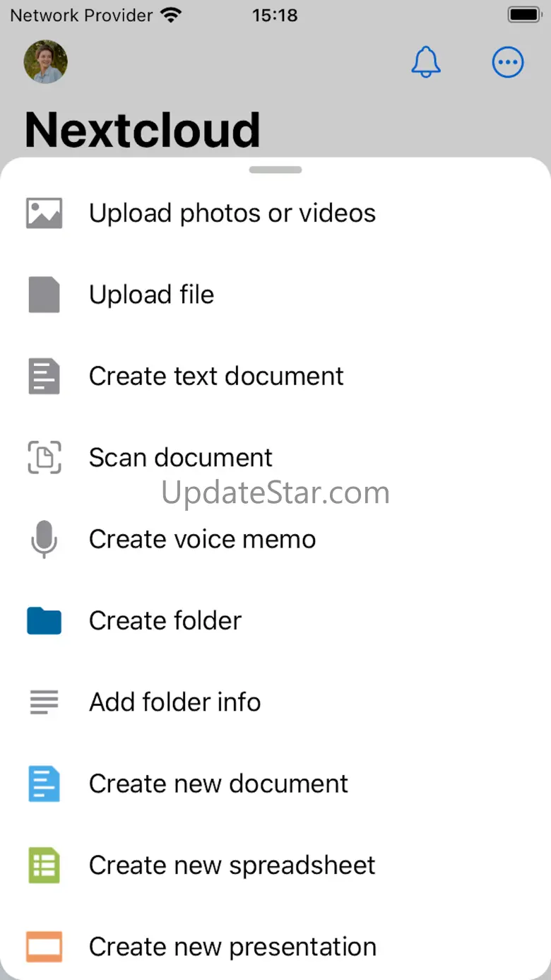Tap the Network Provider carrier label
Screen dimensions: 551x980
point(81,15)
